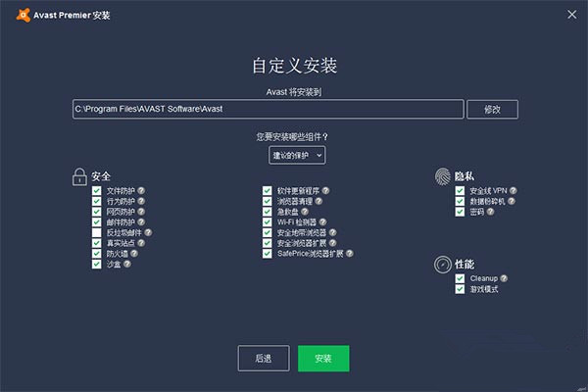The height and width of the screenshot is (392, 588).
Task: Open the help icon next to 防火墙
Action: click(x=134, y=254)
